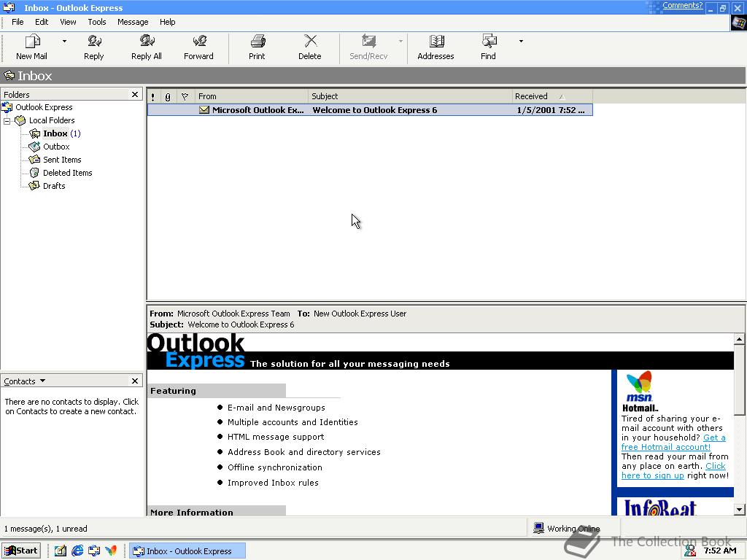Select the Local Folders item

[x=52, y=120]
